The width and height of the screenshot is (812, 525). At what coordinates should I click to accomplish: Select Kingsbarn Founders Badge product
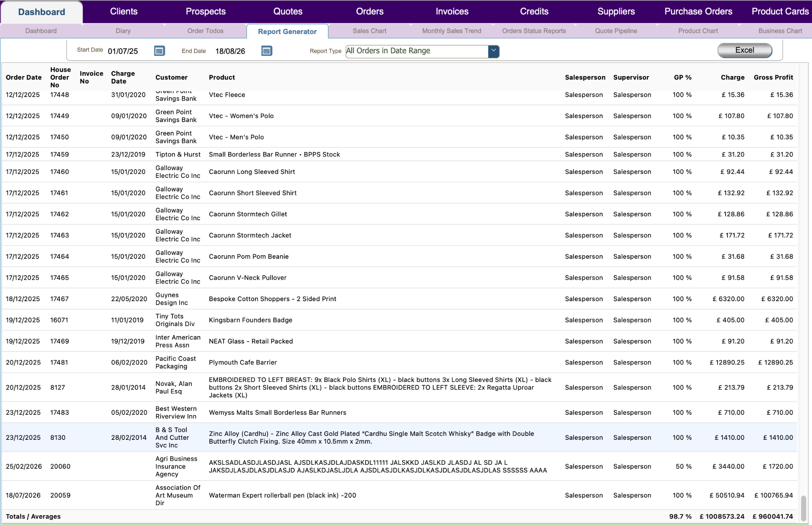[251, 320]
